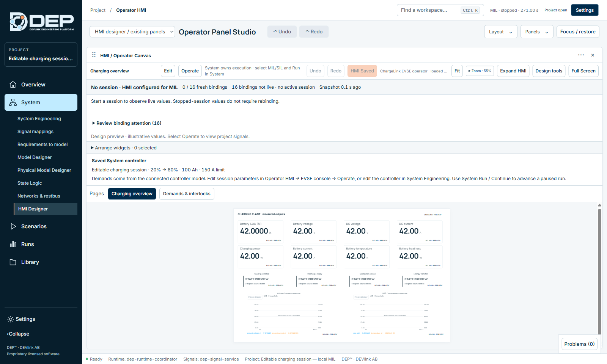
Task: Click the Problems (0) button
Action: (x=579, y=344)
